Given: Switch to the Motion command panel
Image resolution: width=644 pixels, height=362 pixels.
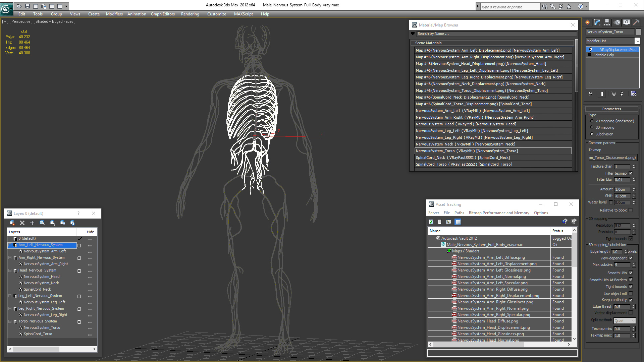Looking at the screenshot, I should (x=617, y=22).
